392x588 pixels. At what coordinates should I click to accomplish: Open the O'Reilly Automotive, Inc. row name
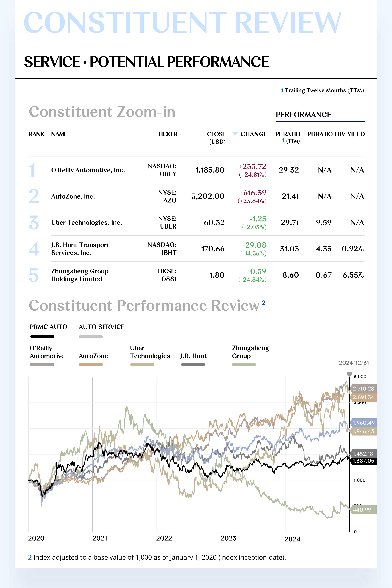point(88,170)
